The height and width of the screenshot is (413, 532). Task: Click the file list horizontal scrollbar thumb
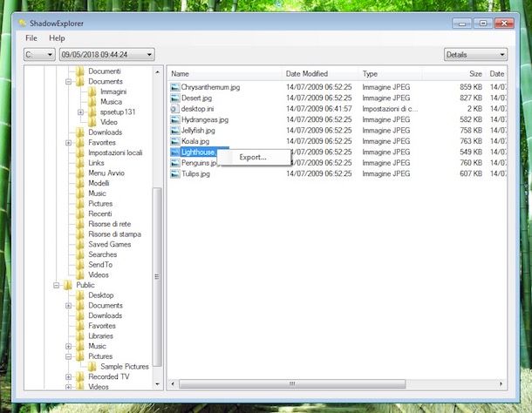pyautogui.click(x=292, y=384)
